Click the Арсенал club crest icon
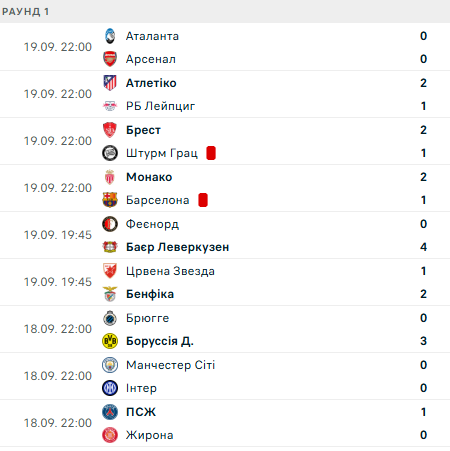 [x=110, y=59]
